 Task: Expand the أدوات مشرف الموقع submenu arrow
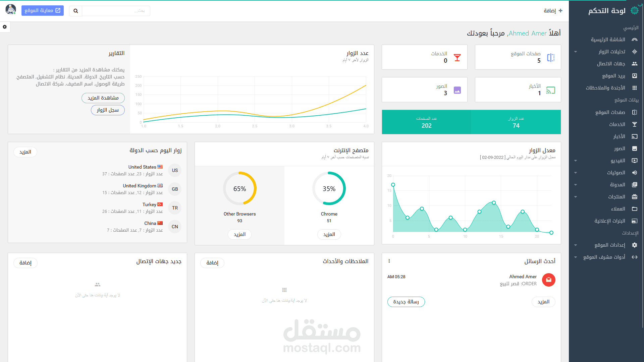pyautogui.click(x=576, y=257)
